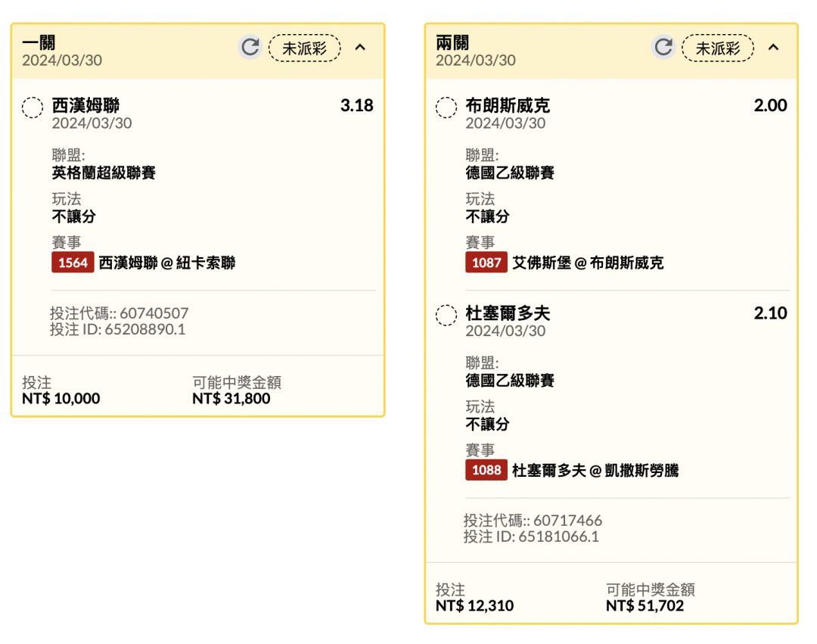Click odds value 3.18

pyautogui.click(x=357, y=105)
